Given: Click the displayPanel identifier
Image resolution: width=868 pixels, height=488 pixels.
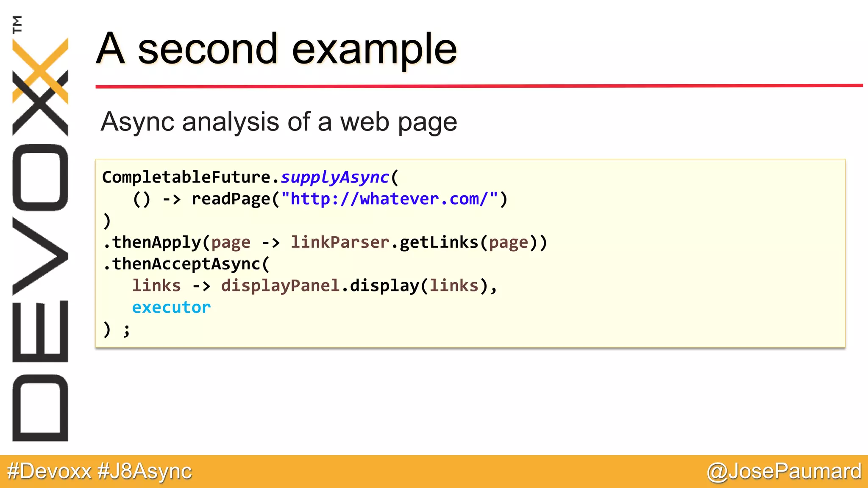Looking at the screenshot, I should pyautogui.click(x=280, y=286).
